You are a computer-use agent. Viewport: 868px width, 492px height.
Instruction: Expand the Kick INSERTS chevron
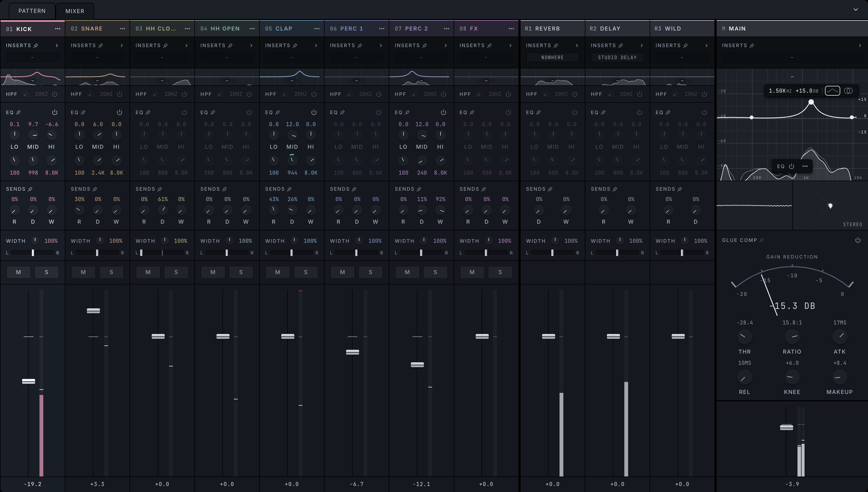57,45
